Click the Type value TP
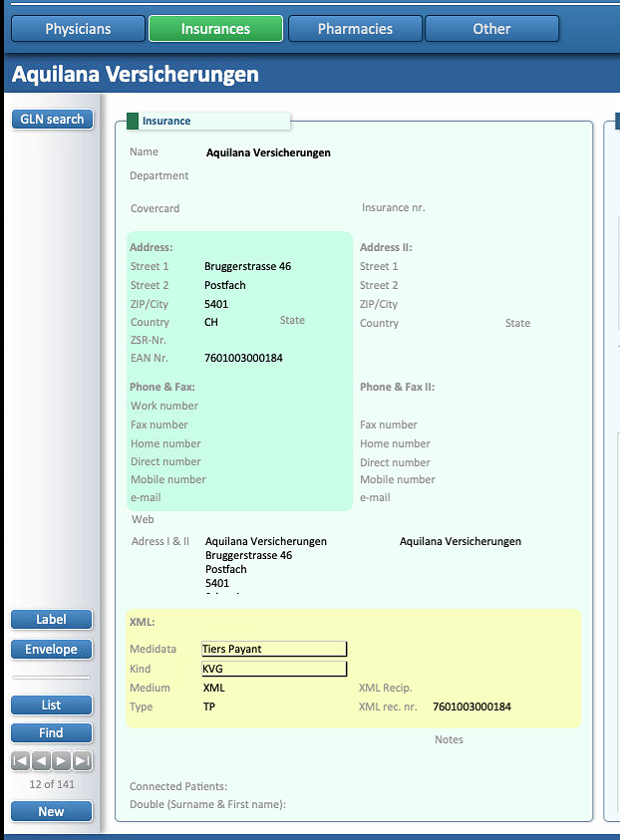This screenshot has height=840, width=620. tap(209, 706)
